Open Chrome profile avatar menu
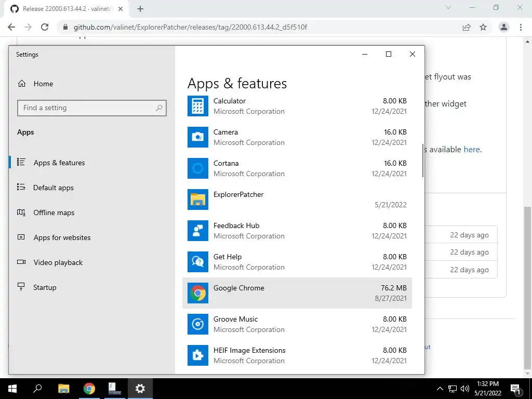532x399 pixels. (504, 27)
